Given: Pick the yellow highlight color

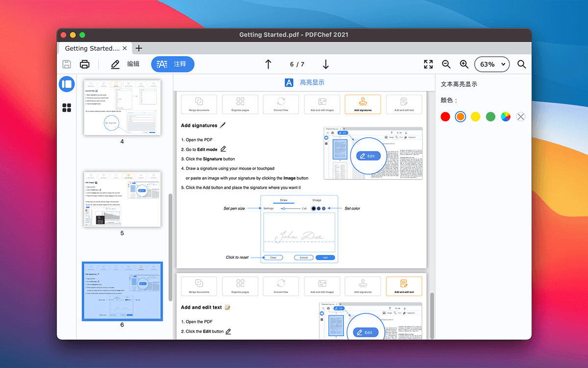Looking at the screenshot, I should (x=475, y=117).
